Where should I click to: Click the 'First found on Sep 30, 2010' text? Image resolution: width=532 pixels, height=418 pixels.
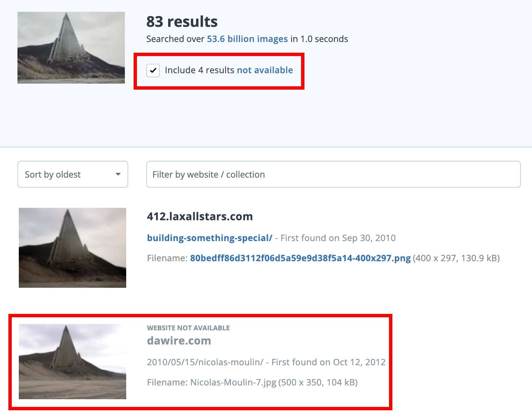(338, 238)
